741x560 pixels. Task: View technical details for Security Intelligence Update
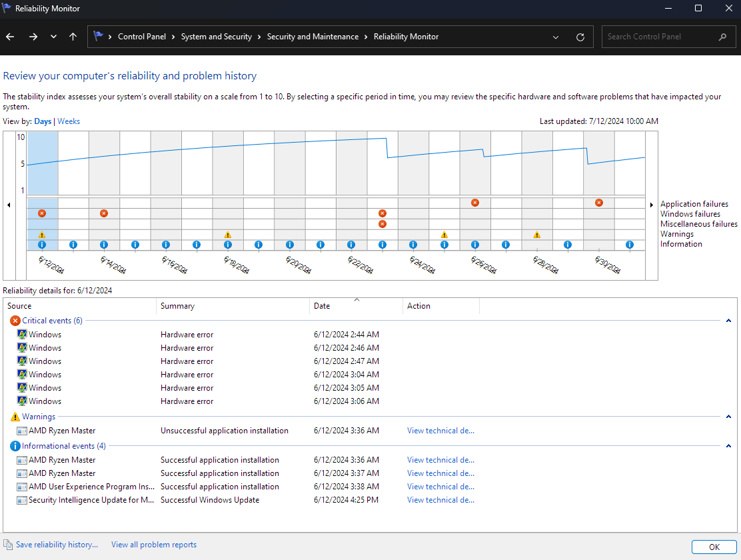(441, 500)
